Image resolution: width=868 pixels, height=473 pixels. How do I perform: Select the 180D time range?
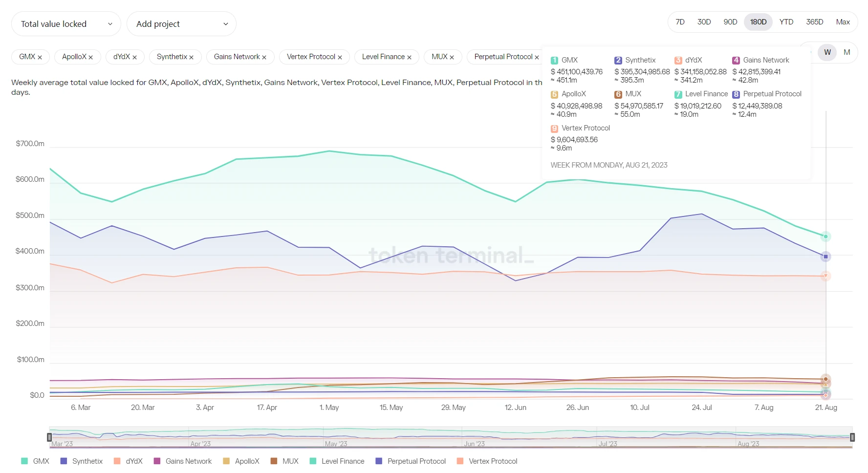(x=758, y=22)
